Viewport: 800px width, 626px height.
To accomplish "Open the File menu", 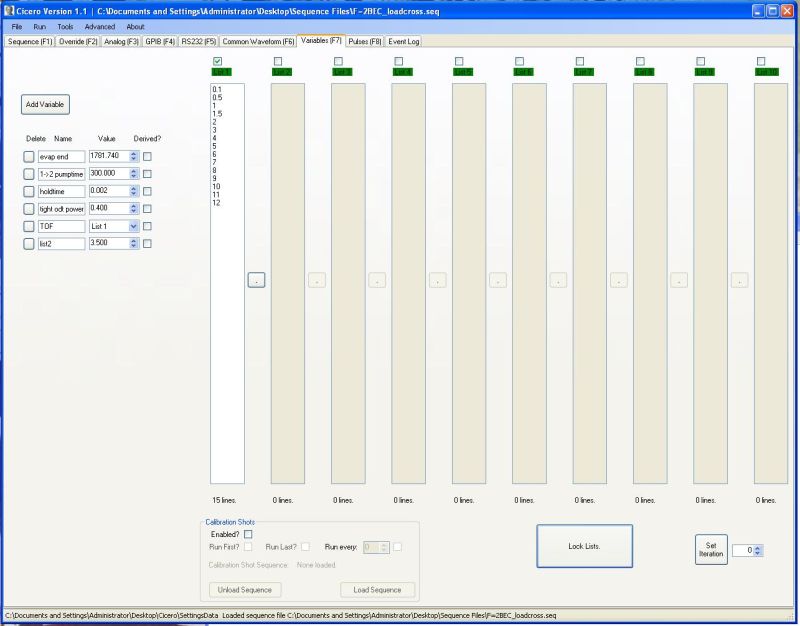I will pyautogui.click(x=17, y=27).
